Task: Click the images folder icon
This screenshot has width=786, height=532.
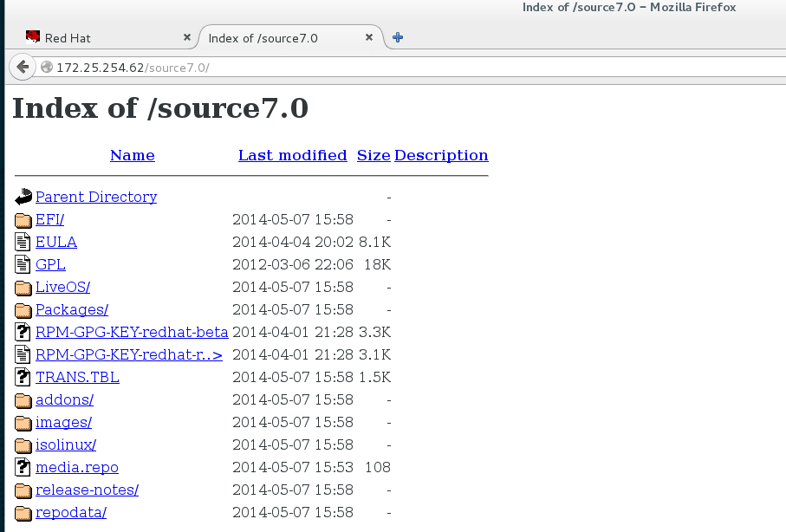Action: [23, 423]
